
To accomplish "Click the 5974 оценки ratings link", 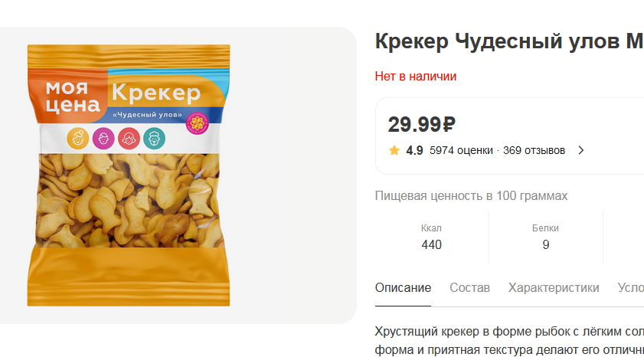I will (x=461, y=150).
